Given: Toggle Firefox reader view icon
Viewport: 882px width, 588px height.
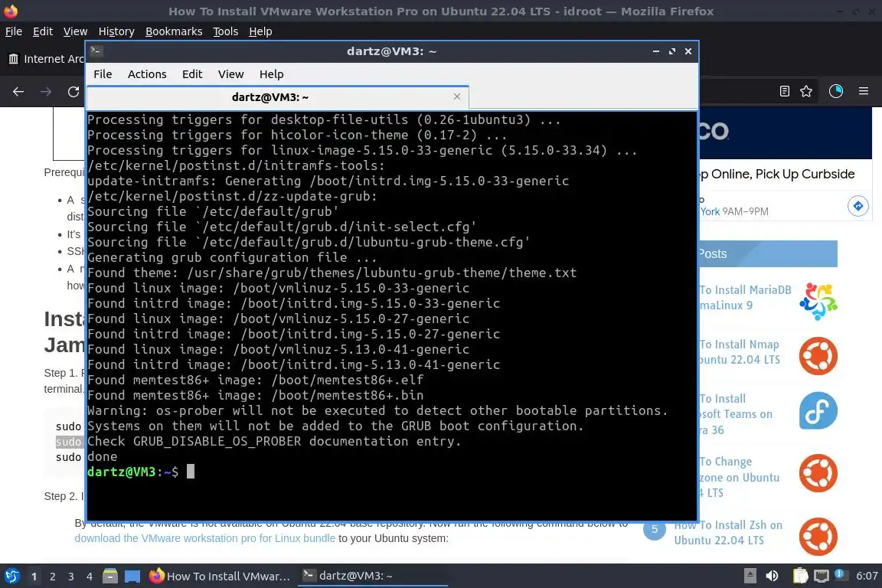Looking at the screenshot, I should (785, 91).
